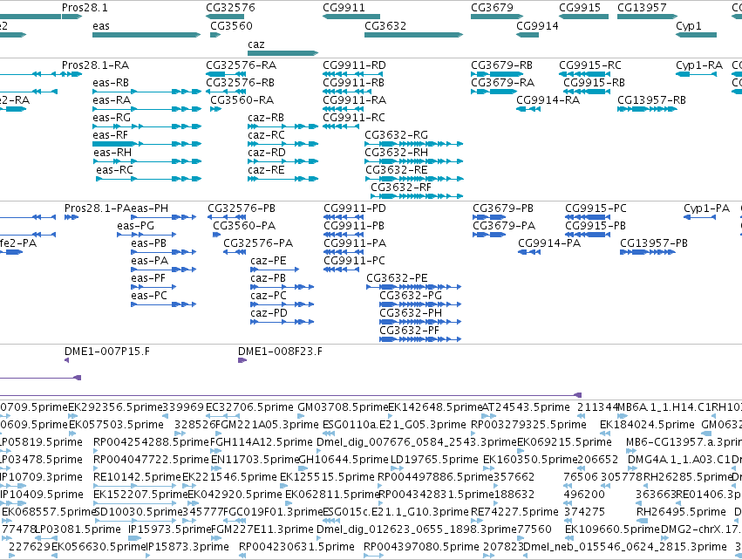Click the DME1-008F23.F label
This screenshot has width=742, height=560.
click(280, 352)
